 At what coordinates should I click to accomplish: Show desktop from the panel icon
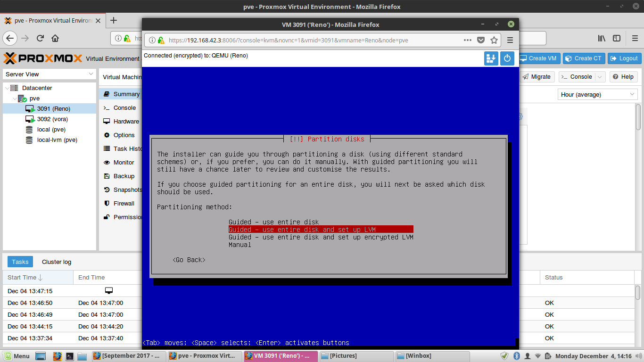(x=40, y=356)
